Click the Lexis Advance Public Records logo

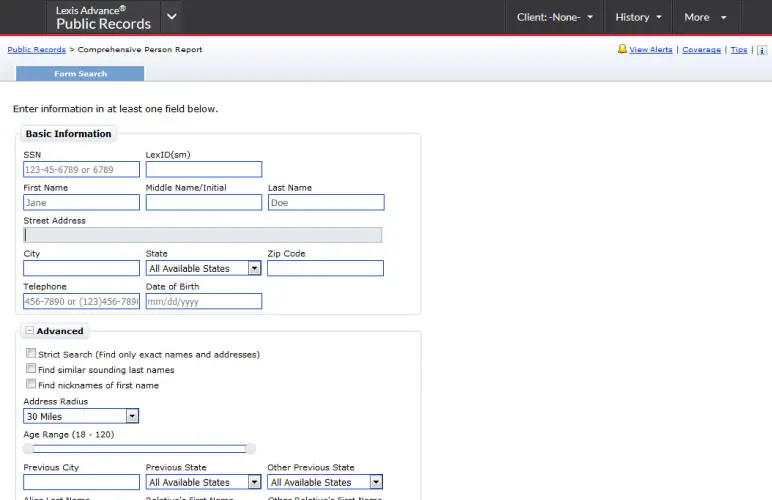click(103, 17)
